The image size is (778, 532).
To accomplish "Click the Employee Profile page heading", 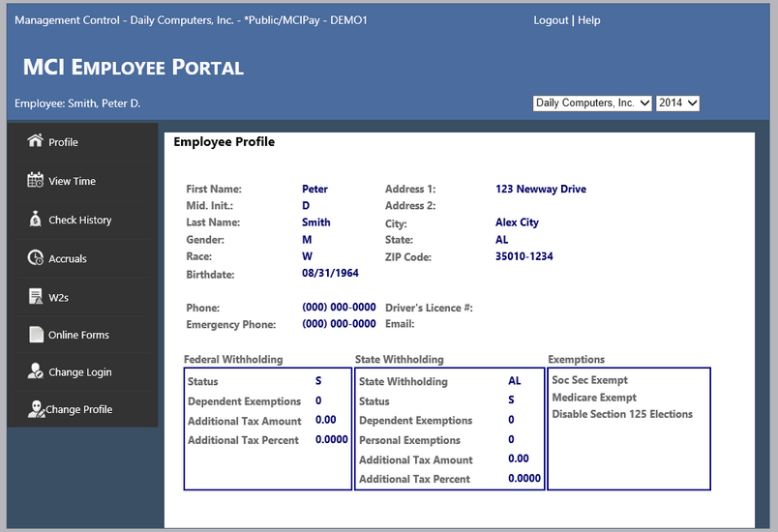I will [x=224, y=142].
